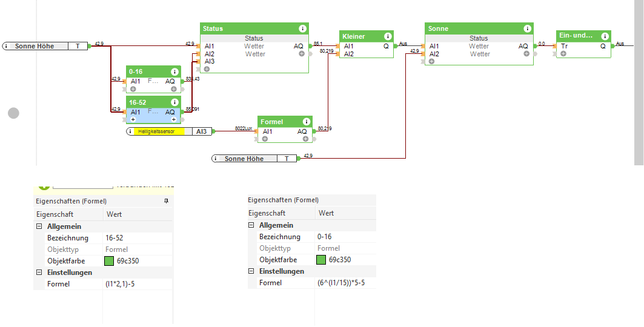Viewport: 644px width, 327px height.
Task: Click info icon on 0-16 block
Action: point(174,72)
